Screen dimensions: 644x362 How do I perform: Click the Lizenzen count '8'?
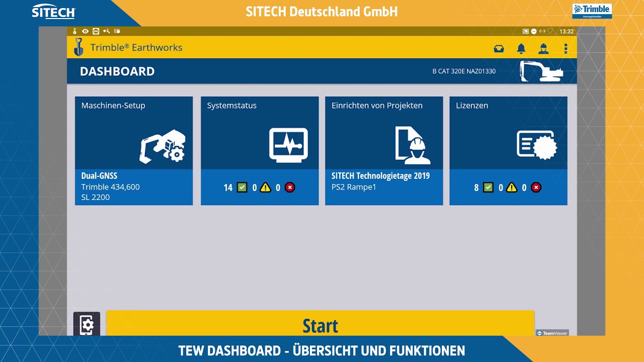(x=476, y=188)
